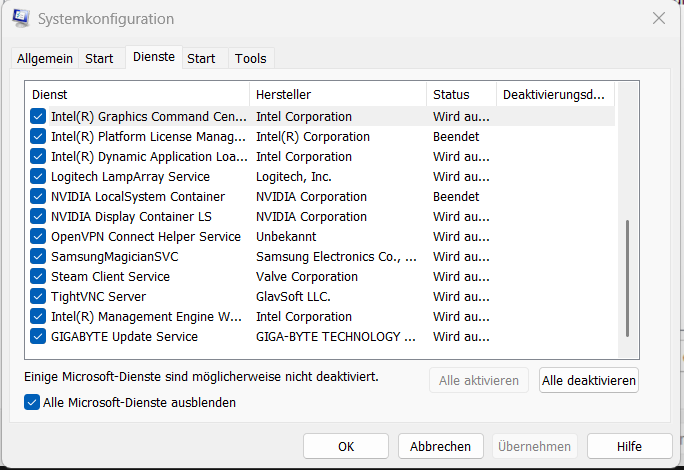The height and width of the screenshot is (470, 684).
Task: Uncheck GIGABYTE Update Service checkbox
Action: [38, 337]
